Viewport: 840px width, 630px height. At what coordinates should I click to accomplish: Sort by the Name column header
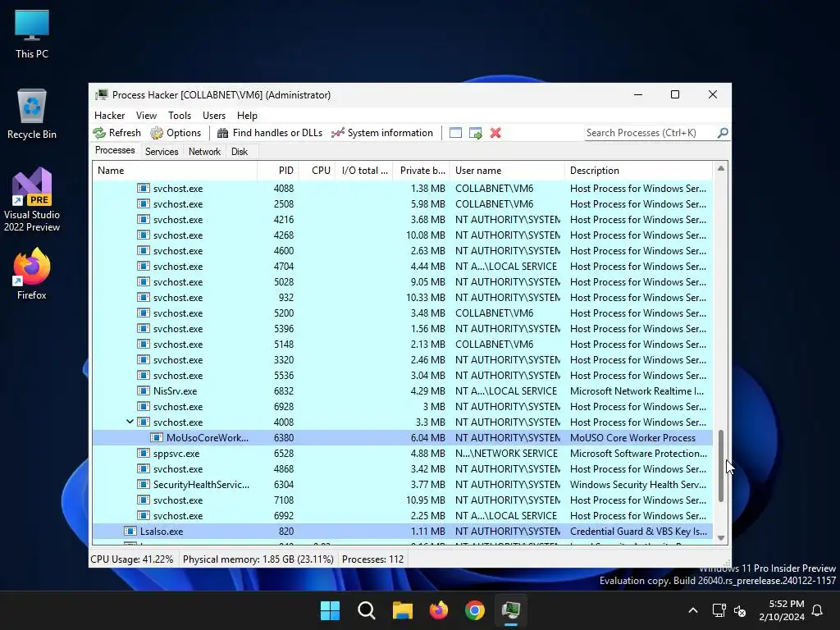pos(175,171)
